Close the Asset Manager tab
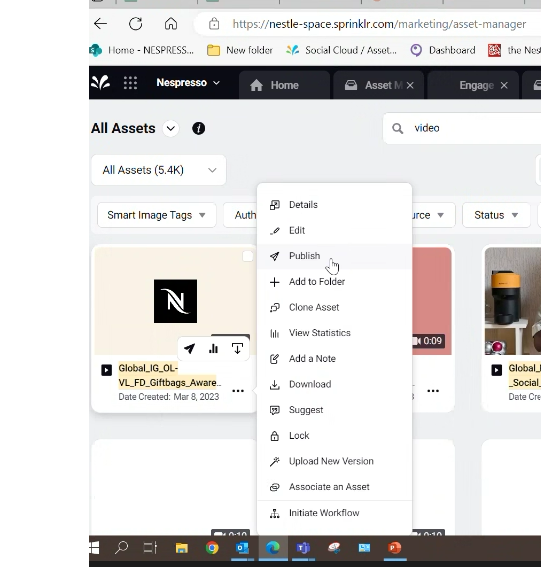 click(410, 85)
